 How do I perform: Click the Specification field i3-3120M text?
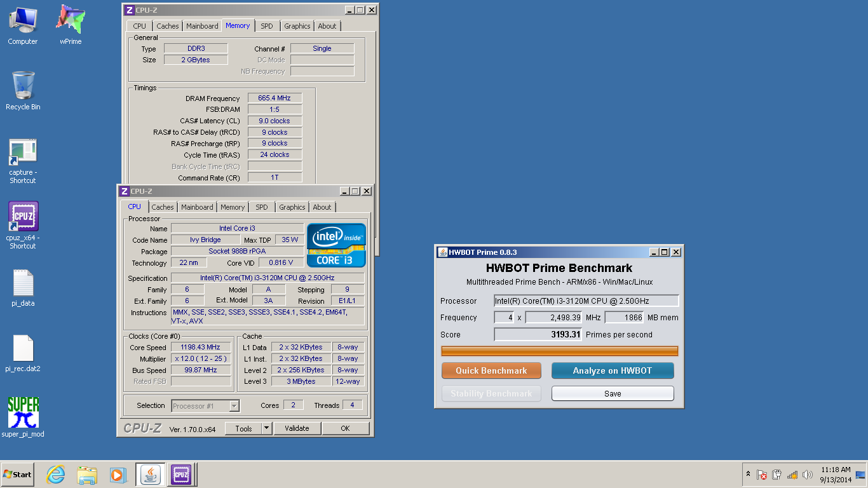coord(268,278)
